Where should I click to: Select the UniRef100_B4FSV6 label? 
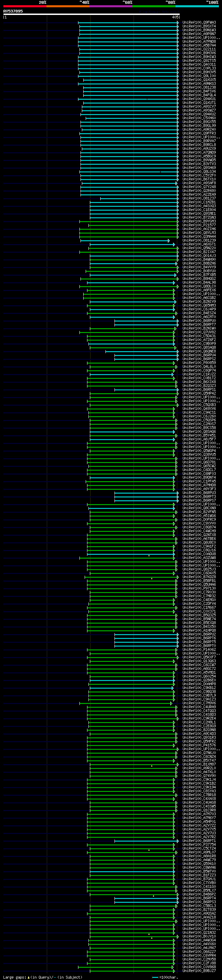[199, 91]
